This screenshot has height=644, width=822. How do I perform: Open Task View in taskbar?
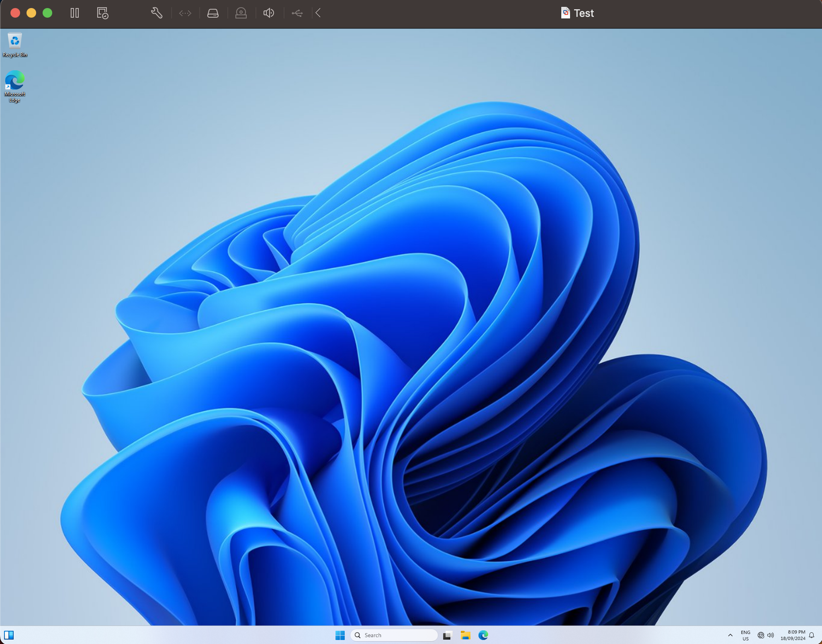[448, 635]
